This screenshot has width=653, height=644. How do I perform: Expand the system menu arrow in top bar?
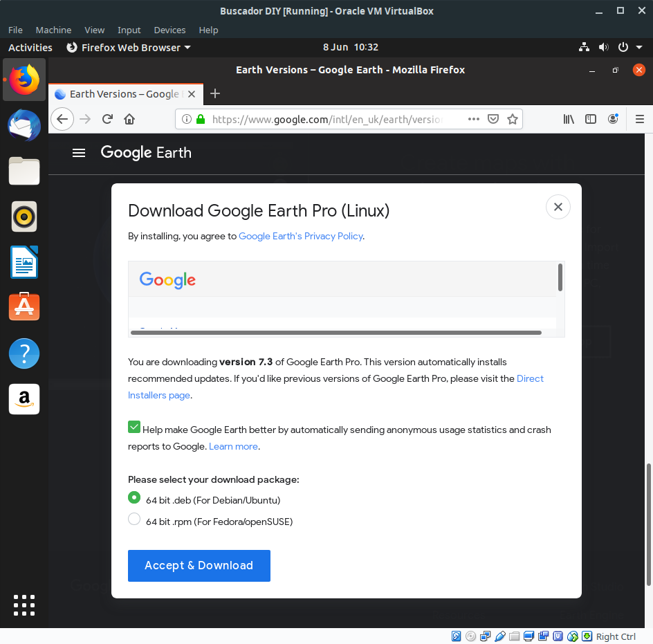pyautogui.click(x=639, y=48)
